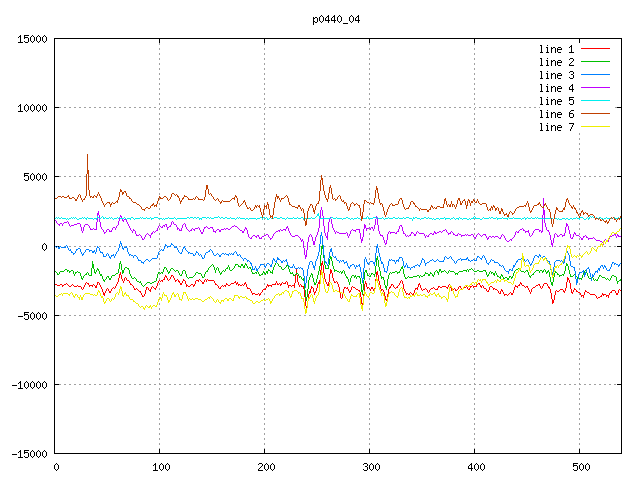
Task: Select the "line 6" legend label
Action: point(557,114)
